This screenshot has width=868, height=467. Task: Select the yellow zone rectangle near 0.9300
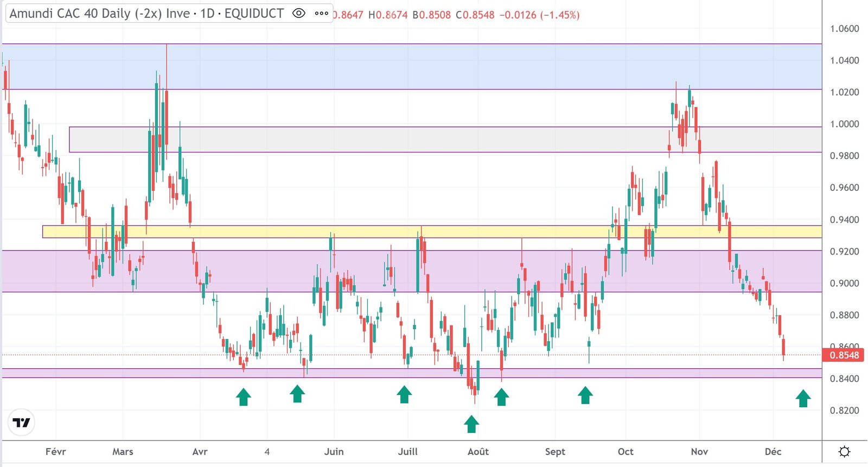432,232
